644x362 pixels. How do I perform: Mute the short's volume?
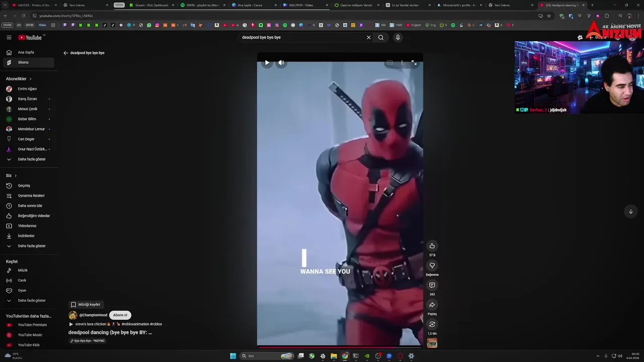click(281, 63)
